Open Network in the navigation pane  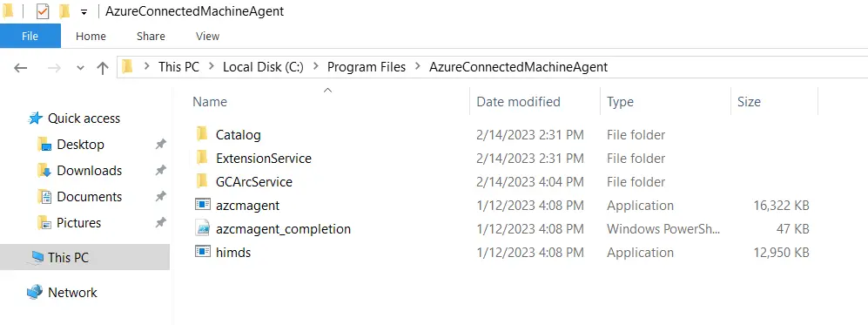[x=72, y=293]
